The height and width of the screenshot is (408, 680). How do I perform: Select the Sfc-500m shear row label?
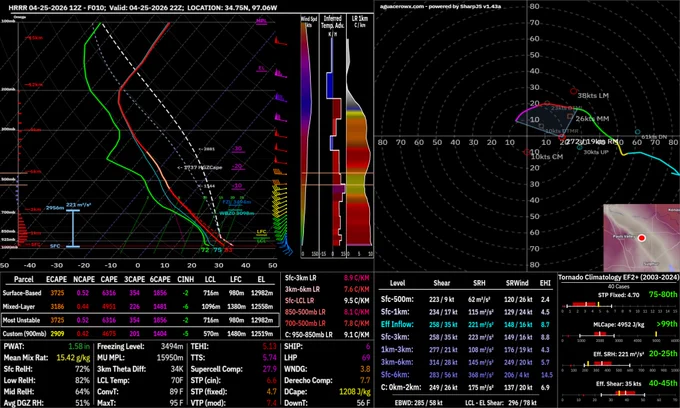(x=397, y=300)
